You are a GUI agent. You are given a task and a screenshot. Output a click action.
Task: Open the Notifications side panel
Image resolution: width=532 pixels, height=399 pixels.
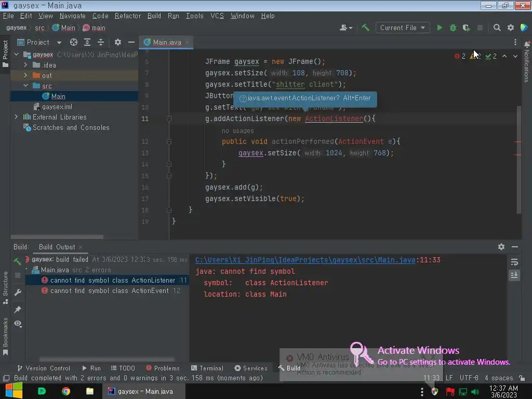pos(527,62)
